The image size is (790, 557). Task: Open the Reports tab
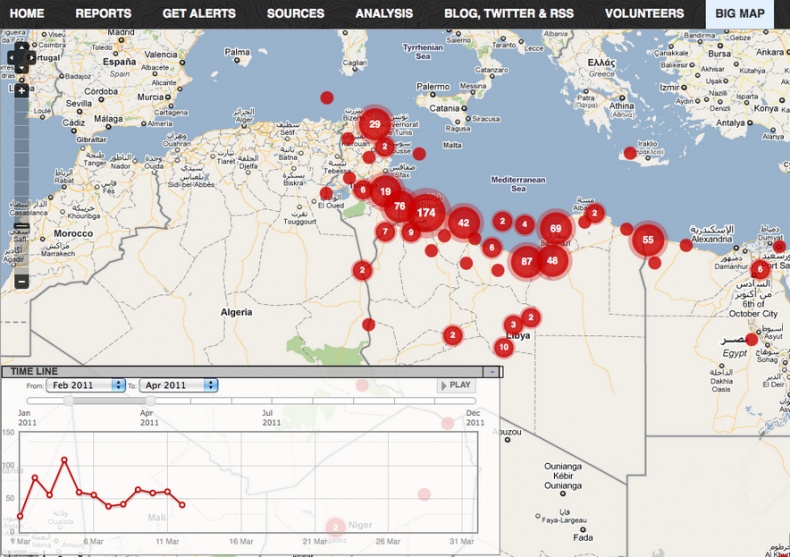(x=103, y=14)
